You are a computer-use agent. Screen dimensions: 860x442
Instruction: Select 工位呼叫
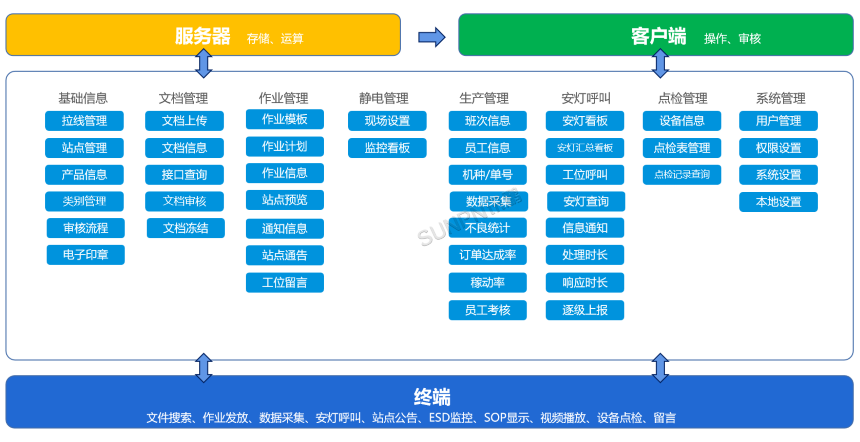point(585,175)
